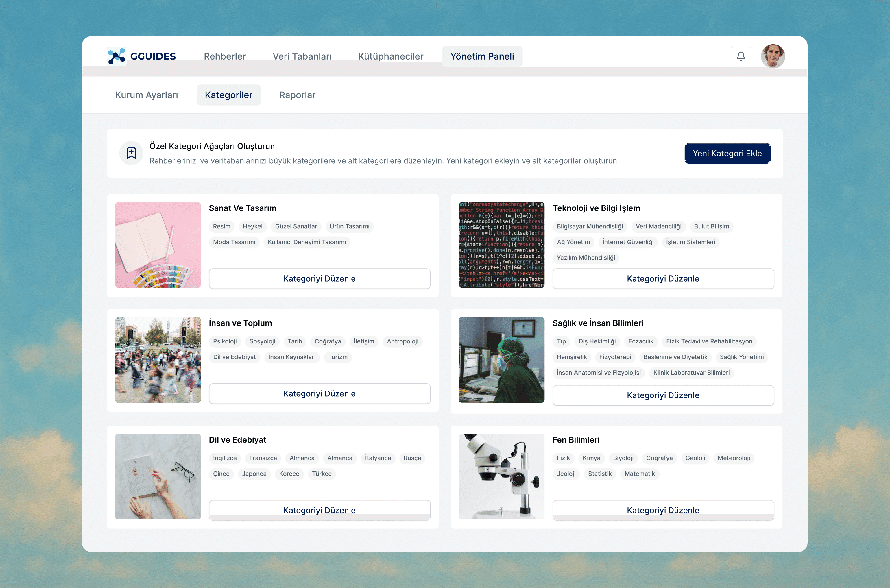Edit the Sanat Ve Tasarım category
This screenshot has height=588, width=890.
pyautogui.click(x=319, y=279)
